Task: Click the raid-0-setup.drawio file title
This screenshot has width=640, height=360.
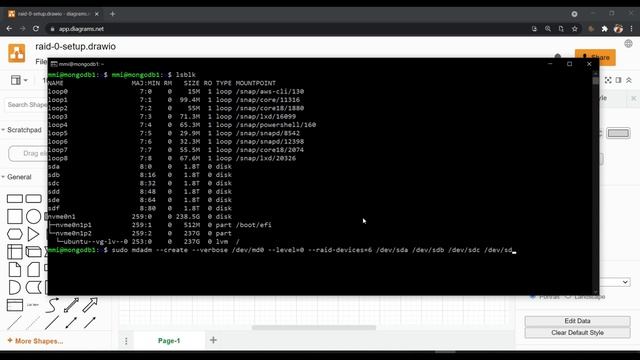Action: [76, 47]
